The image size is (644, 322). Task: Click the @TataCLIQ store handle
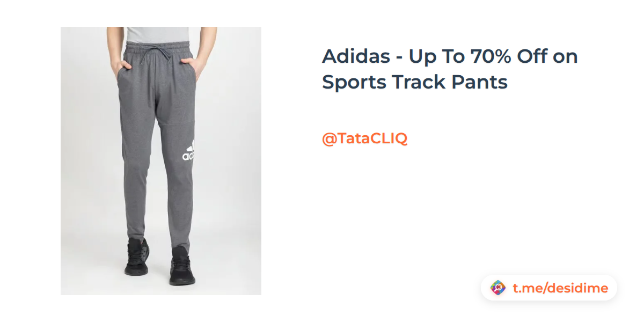[x=364, y=138]
